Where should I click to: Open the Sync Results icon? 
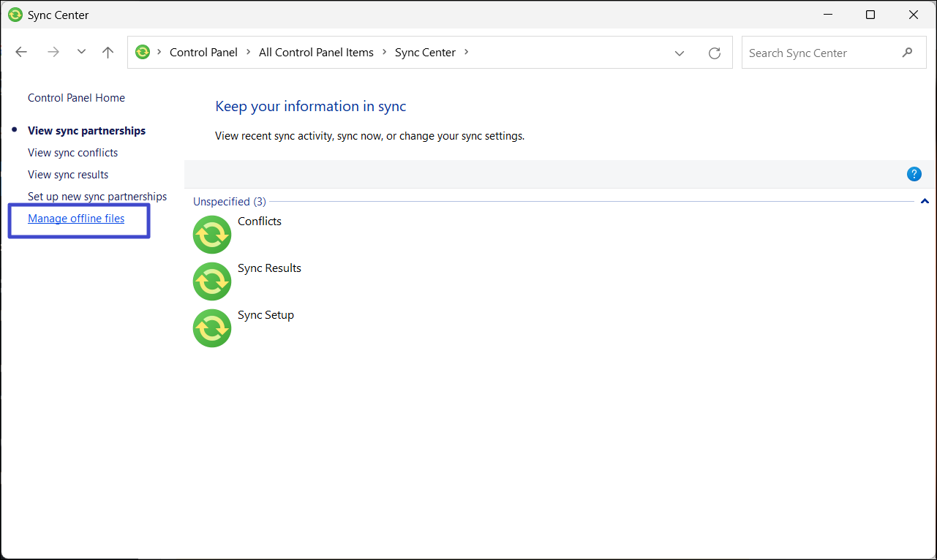212,281
